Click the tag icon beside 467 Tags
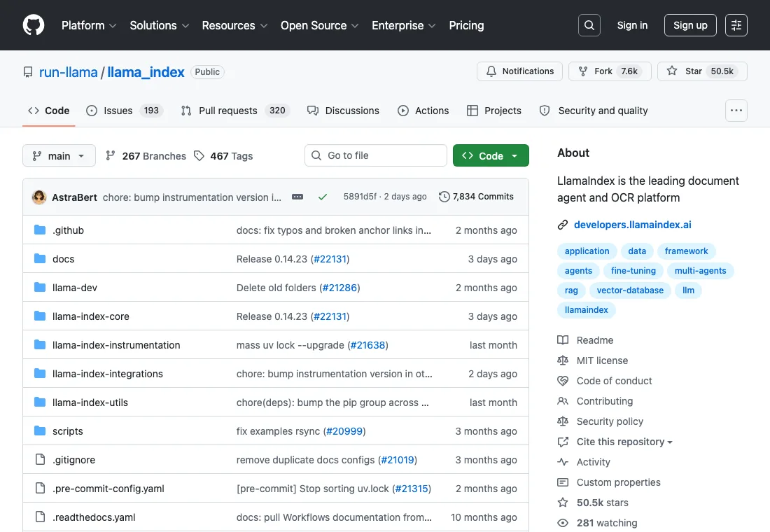 199,155
